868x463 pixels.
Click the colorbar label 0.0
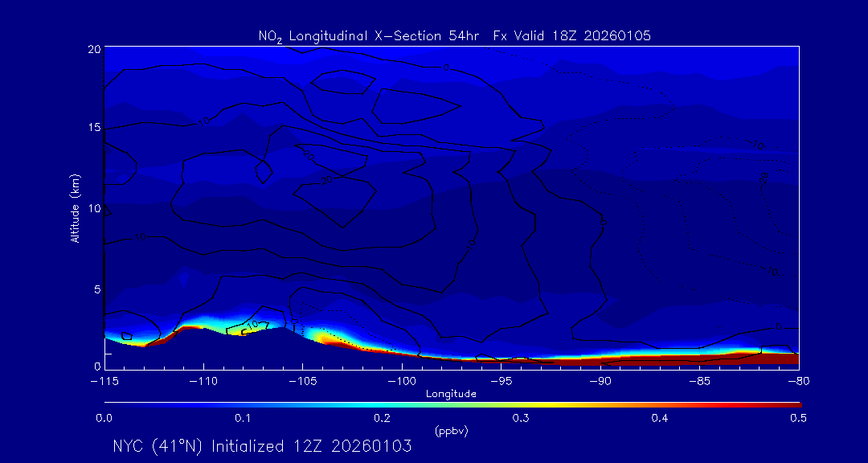[x=104, y=419]
